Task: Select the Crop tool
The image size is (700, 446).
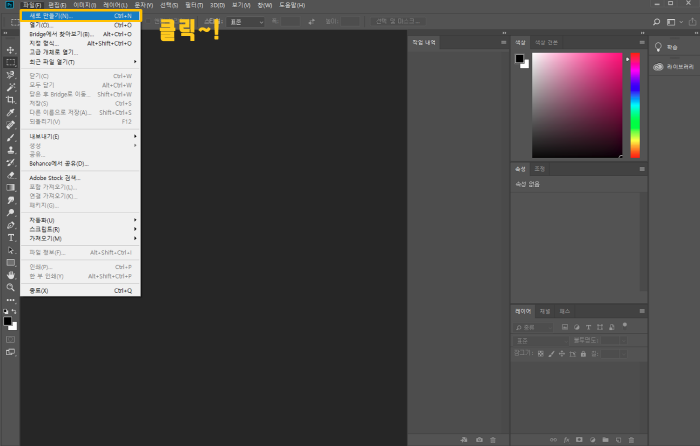Action: click(x=10, y=100)
